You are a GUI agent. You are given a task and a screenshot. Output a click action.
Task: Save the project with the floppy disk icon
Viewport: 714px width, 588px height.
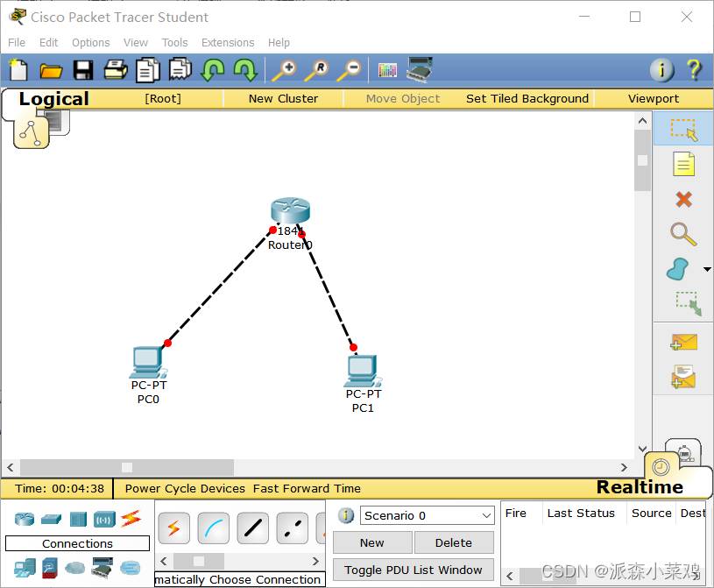click(x=83, y=71)
